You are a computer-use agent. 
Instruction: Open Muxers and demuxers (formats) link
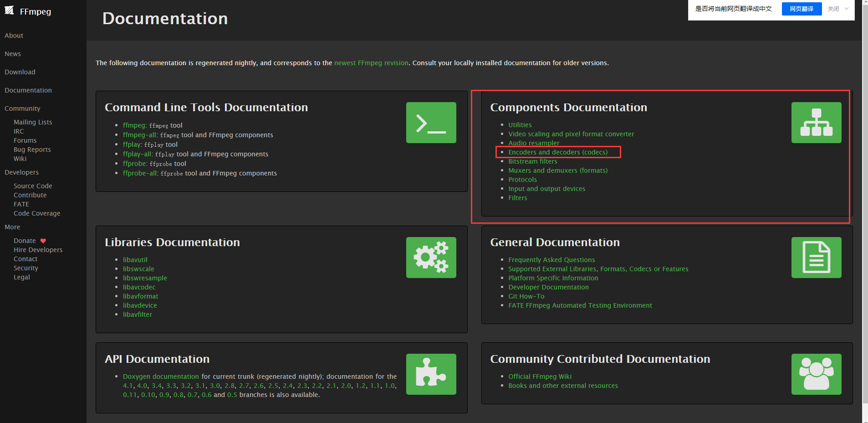pos(558,170)
